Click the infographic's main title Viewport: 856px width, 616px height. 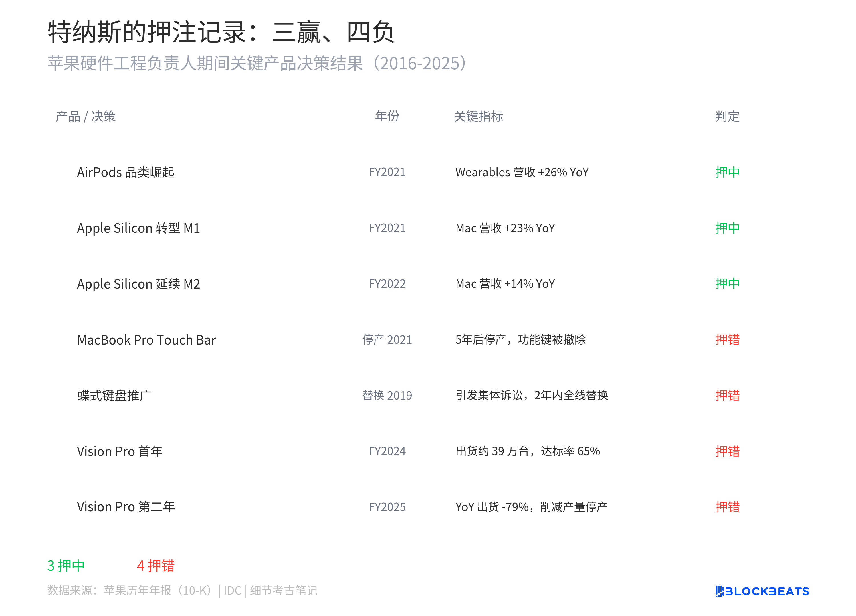click(221, 33)
